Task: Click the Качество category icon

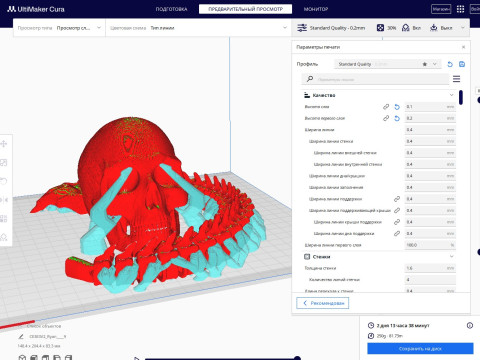Action: click(x=307, y=95)
